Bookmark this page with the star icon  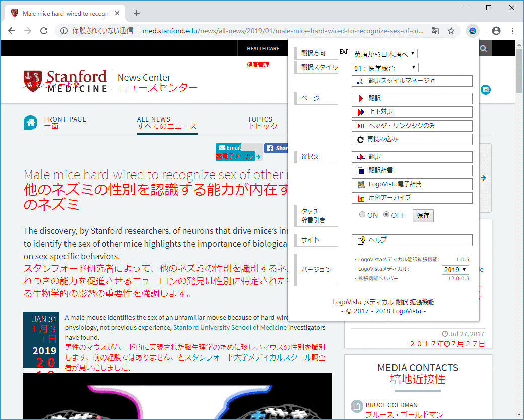tap(451, 31)
